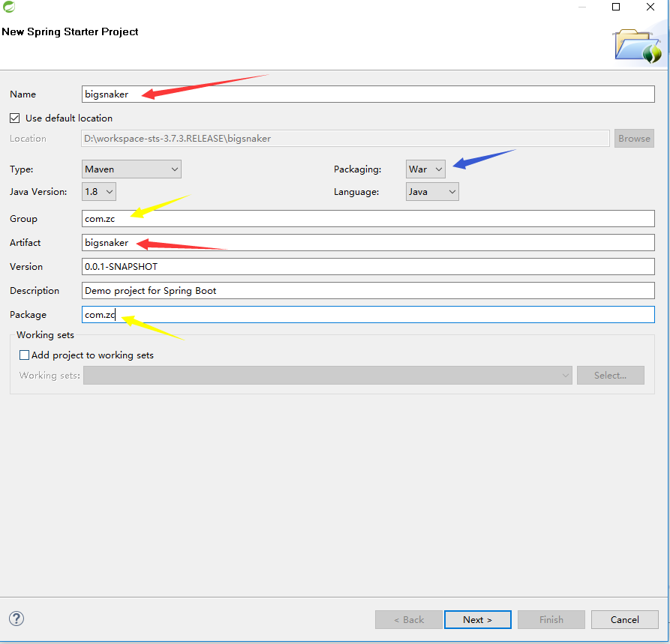Minimize the wizard dialog window

pos(582,7)
